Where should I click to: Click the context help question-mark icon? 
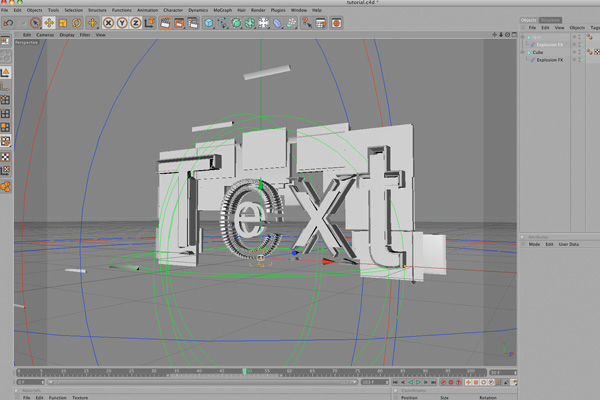pos(306,23)
